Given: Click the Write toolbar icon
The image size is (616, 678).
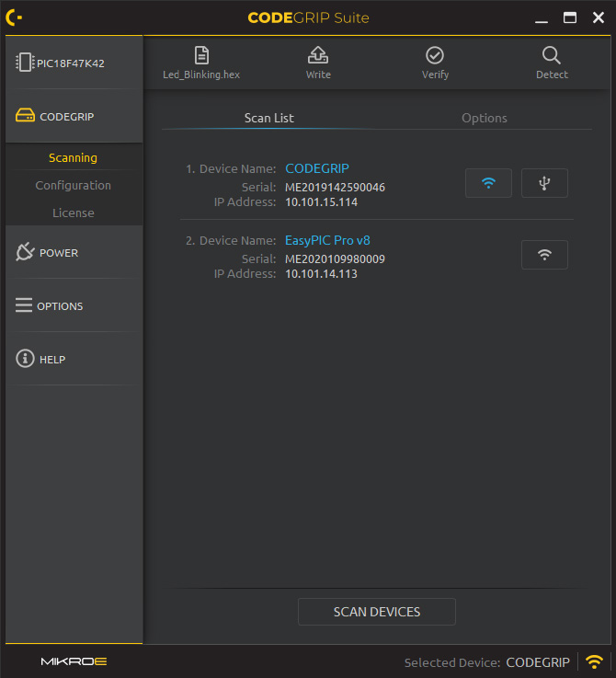Looking at the screenshot, I should pyautogui.click(x=318, y=55).
